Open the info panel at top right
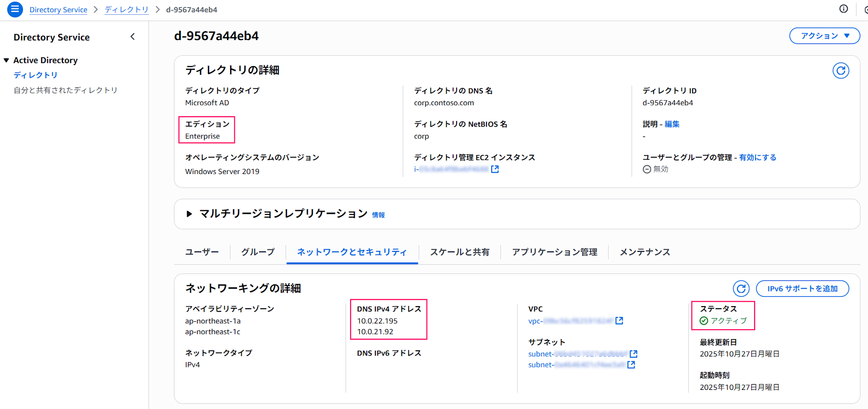The width and height of the screenshot is (868, 409). click(x=843, y=9)
